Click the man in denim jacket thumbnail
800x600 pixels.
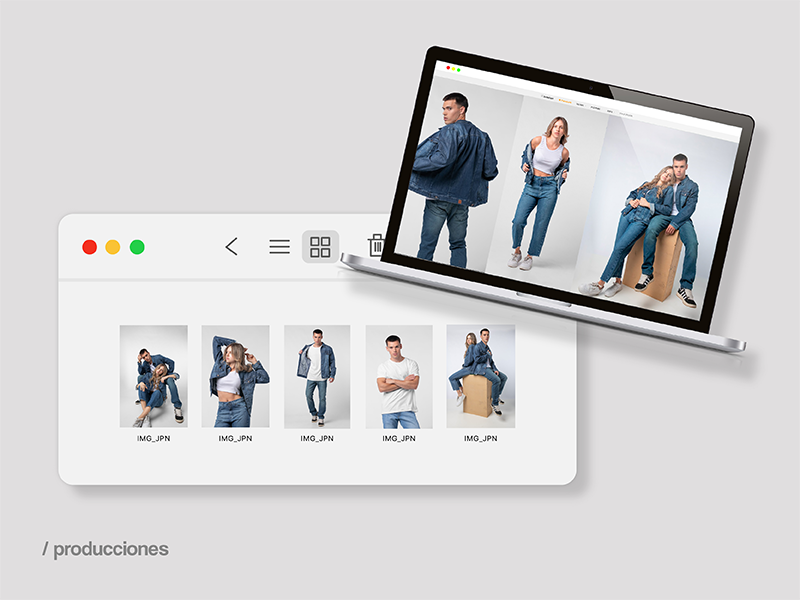pos(316,373)
